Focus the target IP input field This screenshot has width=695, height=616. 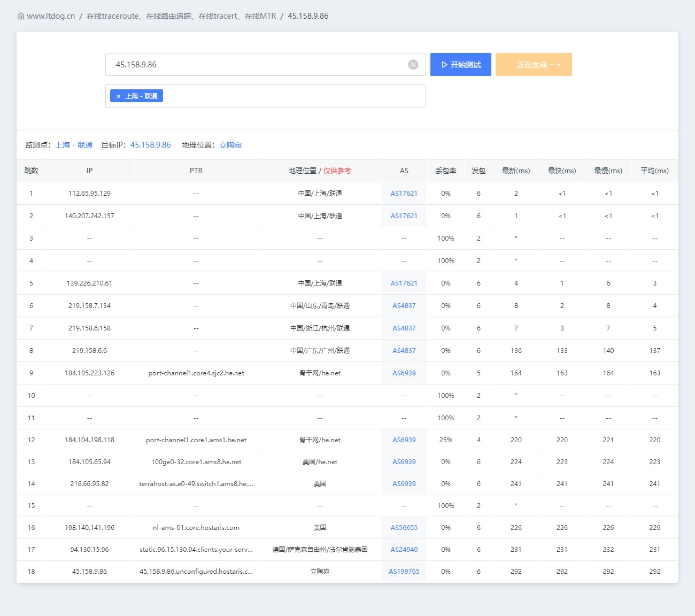click(266, 65)
